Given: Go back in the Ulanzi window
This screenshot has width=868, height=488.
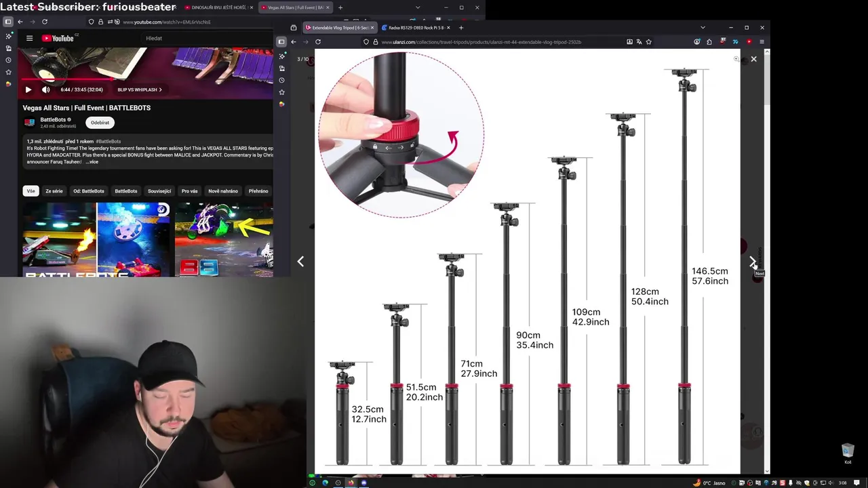Looking at the screenshot, I should [294, 42].
